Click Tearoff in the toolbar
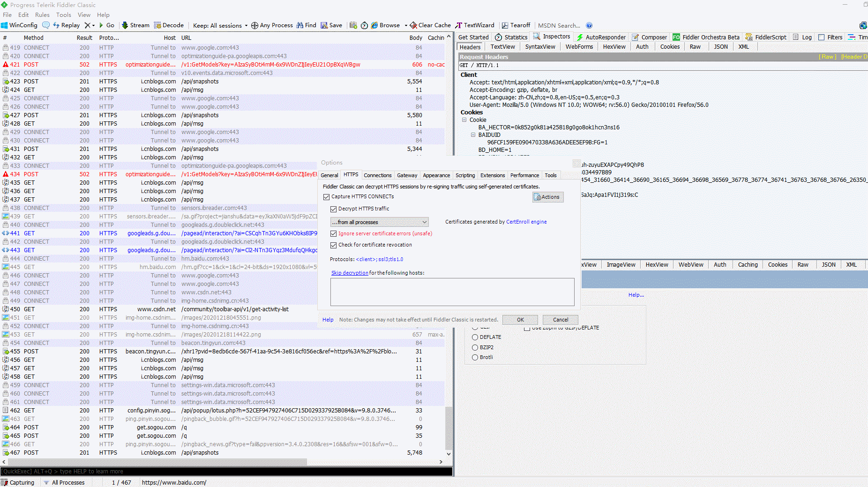868x487 pixels. (516, 25)
